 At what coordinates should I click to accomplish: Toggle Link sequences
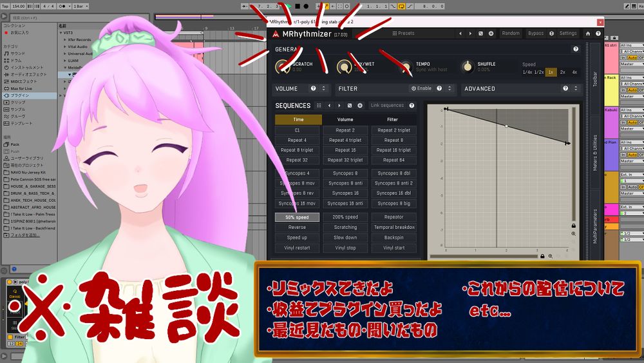pyautogui.click(x=387, y=105)
